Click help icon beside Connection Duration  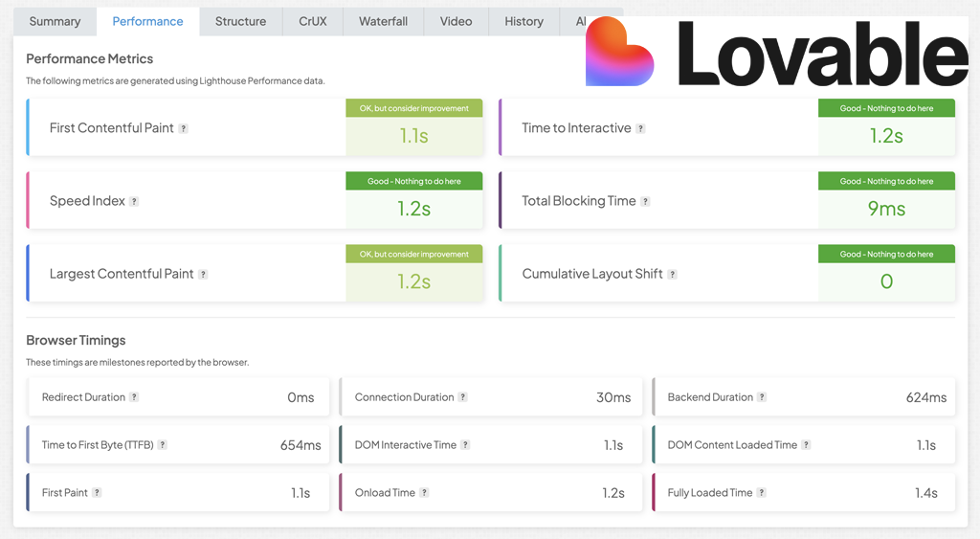(x=462, y=397)
